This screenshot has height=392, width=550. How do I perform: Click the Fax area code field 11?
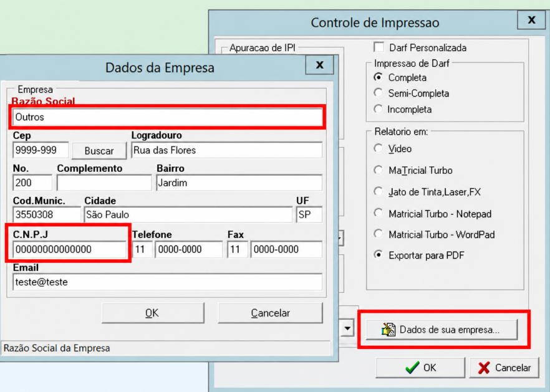(238, 249)
